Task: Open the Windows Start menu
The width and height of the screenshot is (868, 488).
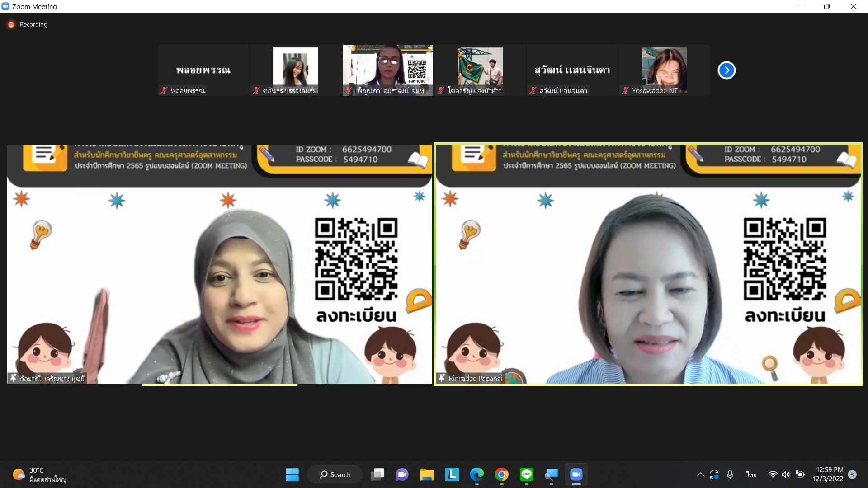Action: click(x=292, y=474)
